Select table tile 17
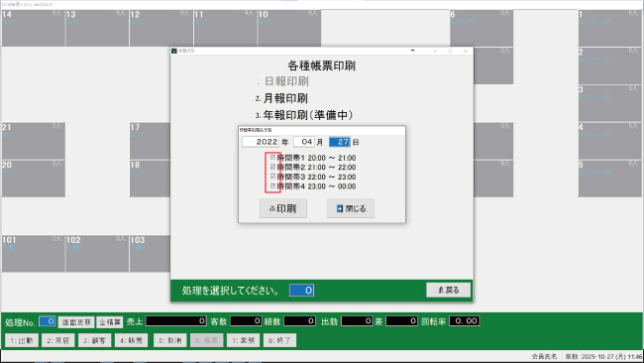The height and width of the screenshot is (363, 644). coord(150,141)
